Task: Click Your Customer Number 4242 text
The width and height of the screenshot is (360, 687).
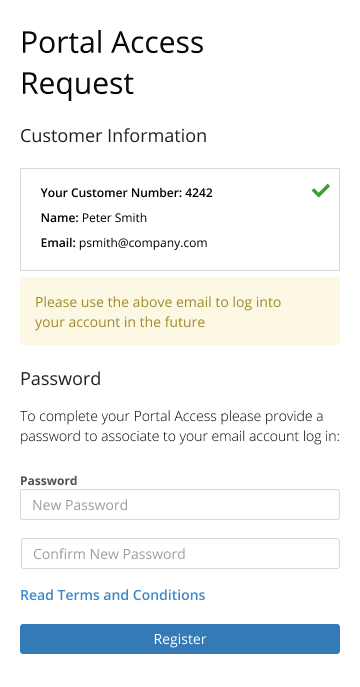Action: [127, 193]
